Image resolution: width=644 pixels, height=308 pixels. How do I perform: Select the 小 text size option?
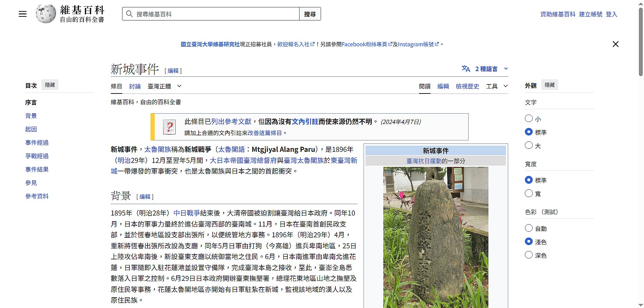pos(529,119)
